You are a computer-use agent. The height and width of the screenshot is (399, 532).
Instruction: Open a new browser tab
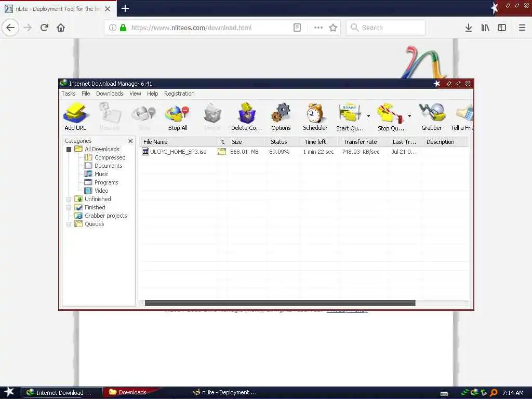coord(125,8)
